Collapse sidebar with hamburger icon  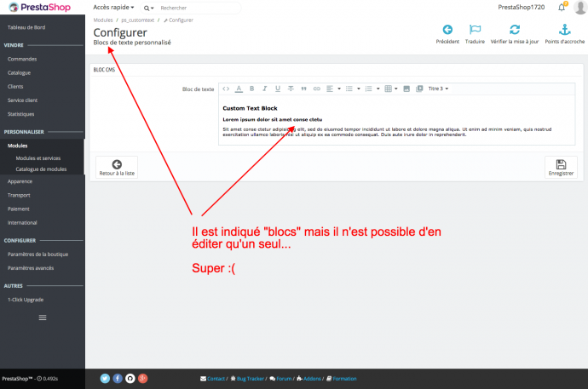43,317
